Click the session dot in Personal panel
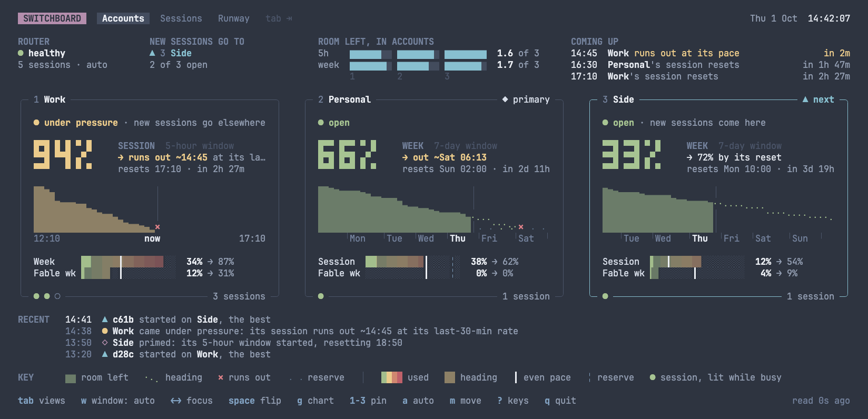This screenshot has height=419, width=868. click(321, 296)
